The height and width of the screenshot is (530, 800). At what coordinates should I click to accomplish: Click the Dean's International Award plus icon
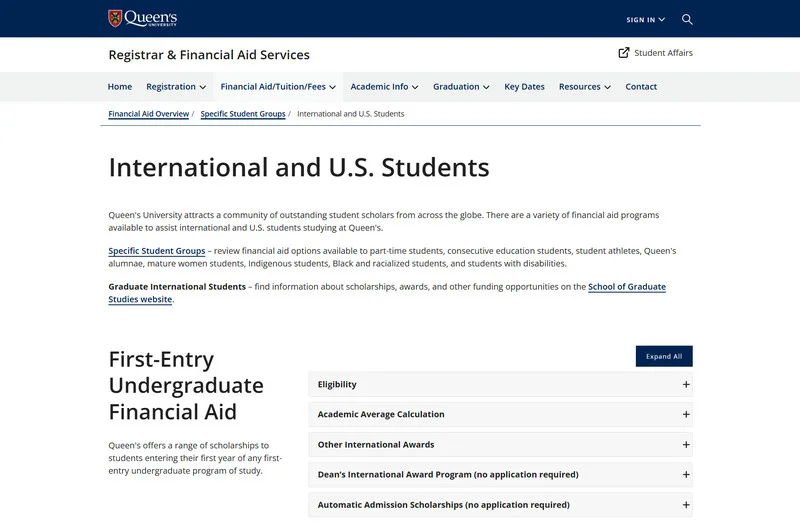tap(686, 474)
